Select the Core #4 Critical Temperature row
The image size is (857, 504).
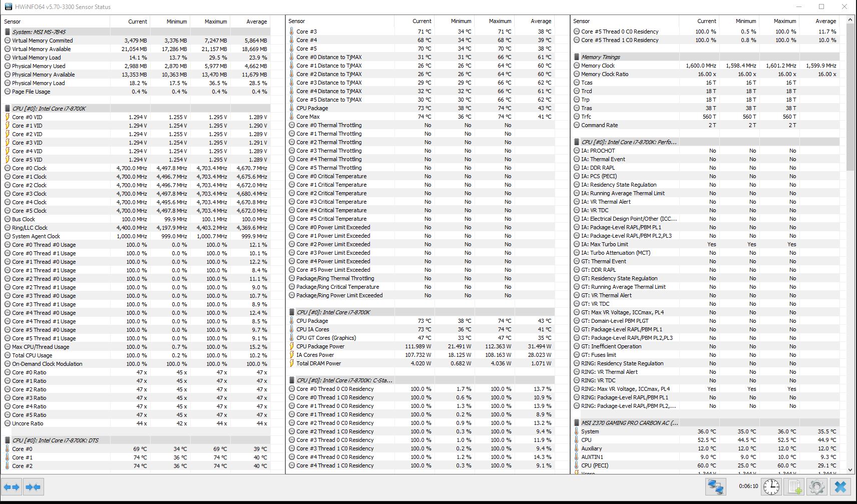pyautogui.click(x=420, y=210)
